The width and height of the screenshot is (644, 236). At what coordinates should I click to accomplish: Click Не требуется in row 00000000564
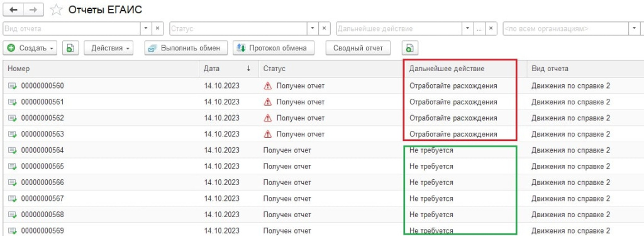[431, 150]
